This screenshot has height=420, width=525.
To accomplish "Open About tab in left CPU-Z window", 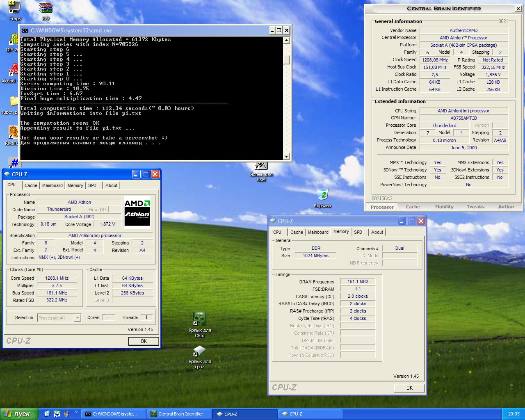I will [112, 185].
